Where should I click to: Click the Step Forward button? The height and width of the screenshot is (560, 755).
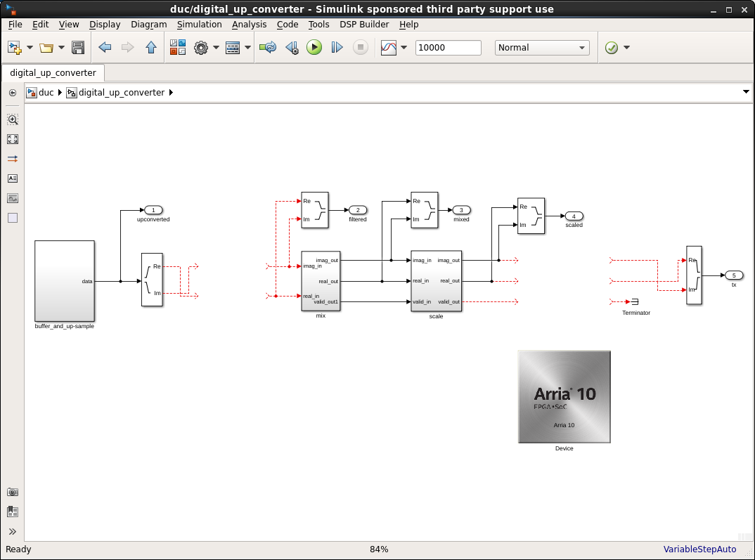[x=337, y=48]
